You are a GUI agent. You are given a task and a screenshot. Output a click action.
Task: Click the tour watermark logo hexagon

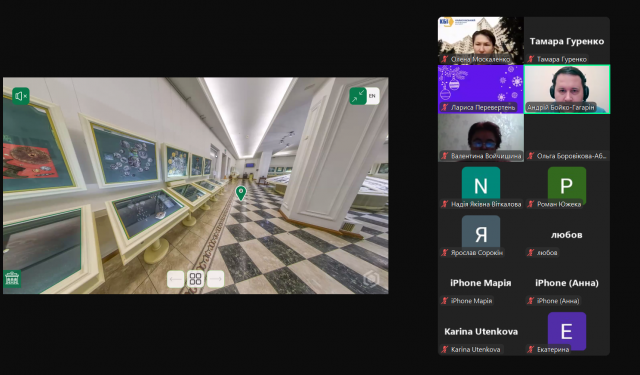tap(371, 279)
